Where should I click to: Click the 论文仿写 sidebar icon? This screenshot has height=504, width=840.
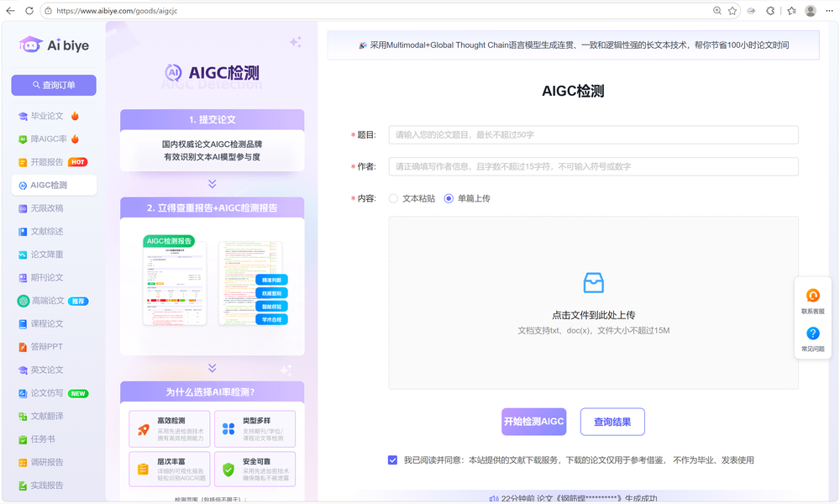pyautogui.click(x=23, y=393)
